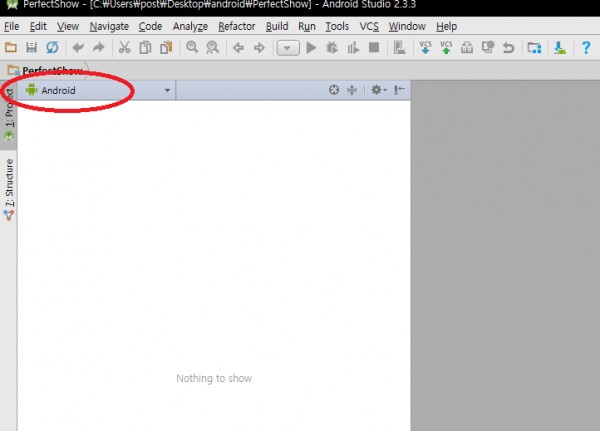Open the Analyze menu
600x431 pixels.
190,26
